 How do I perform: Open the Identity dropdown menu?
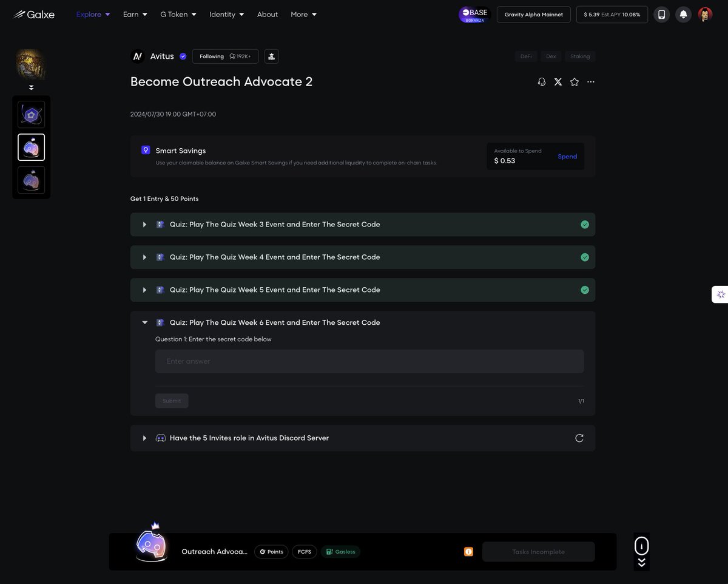point(227,14)
